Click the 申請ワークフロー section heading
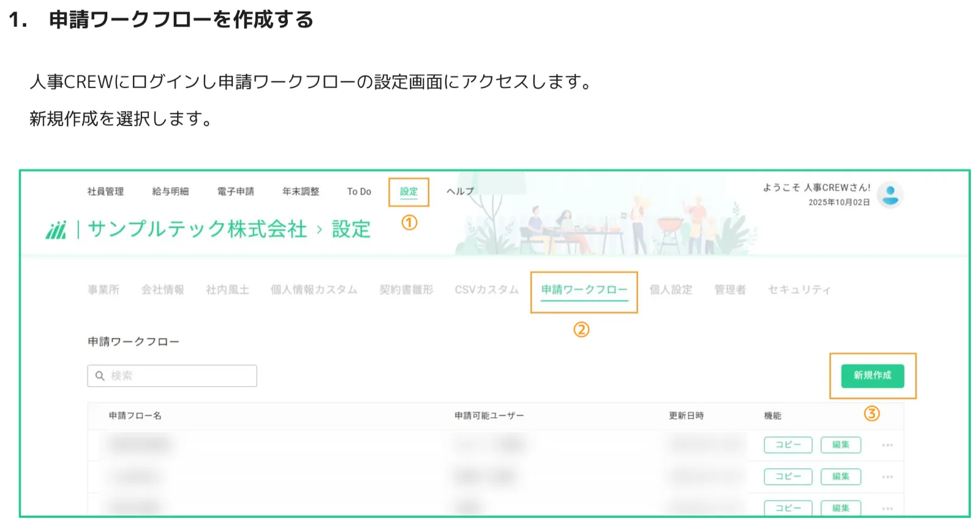The image size is (980, 527). point(134,342)
